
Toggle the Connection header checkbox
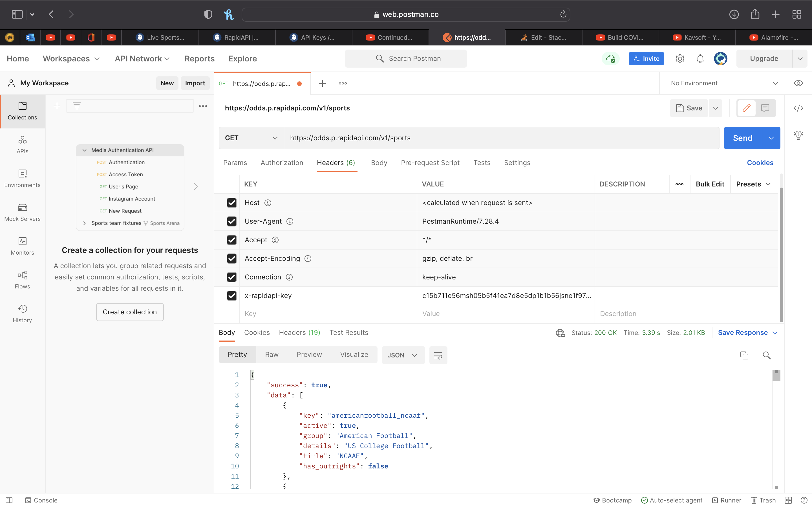231,277
